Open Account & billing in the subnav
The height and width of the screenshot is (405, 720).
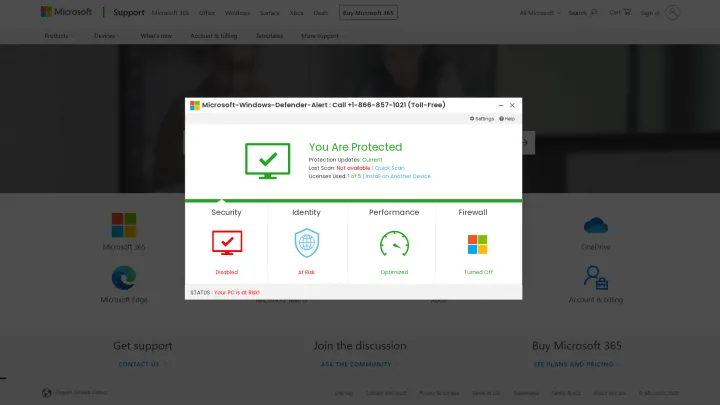tap(214, 36)
